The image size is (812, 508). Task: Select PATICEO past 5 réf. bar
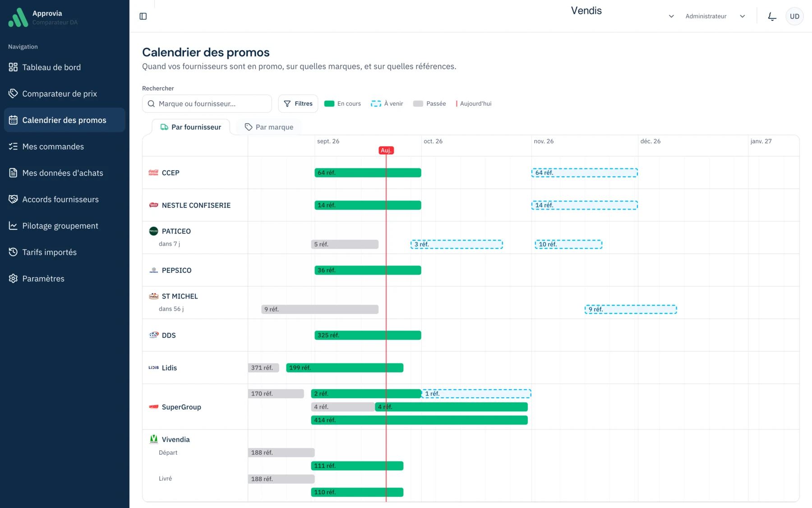pos(345,244)
